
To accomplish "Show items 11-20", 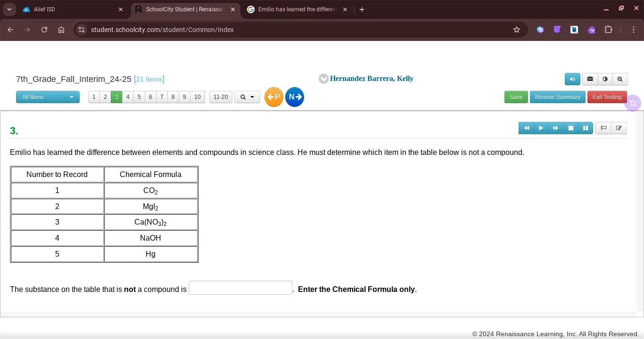I will pyautogui.click(x=221, y=97).
